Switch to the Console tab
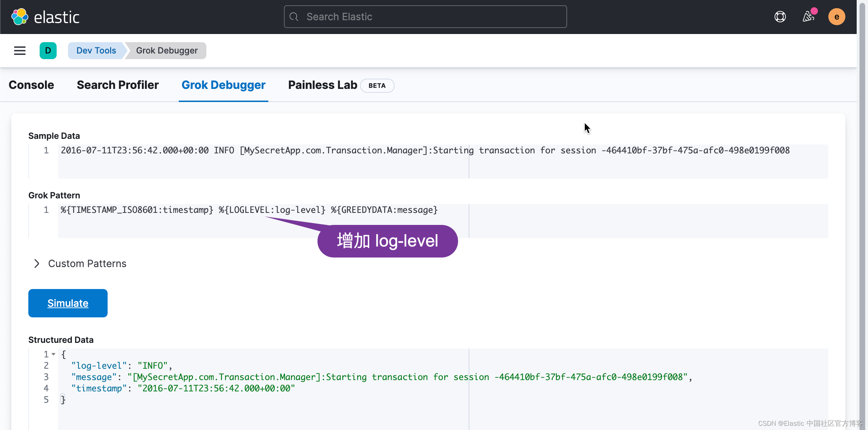Viewport: 868px width, 430px height. [x=31, y=85]
